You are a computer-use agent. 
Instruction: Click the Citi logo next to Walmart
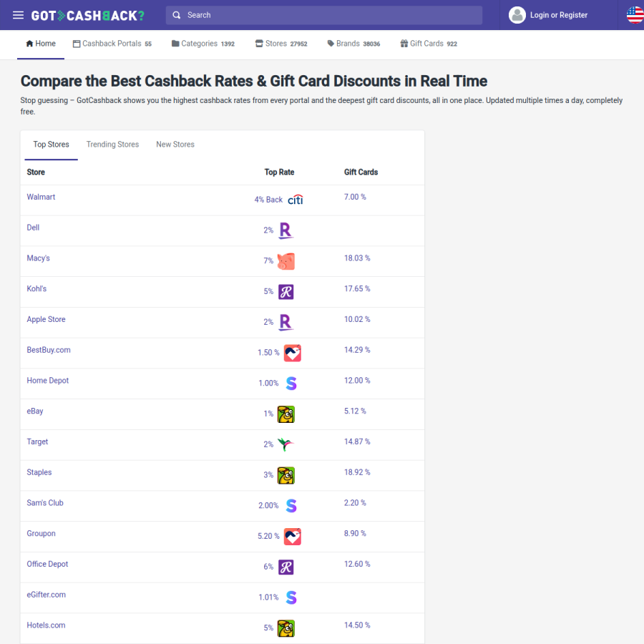(x=296, y=200)
